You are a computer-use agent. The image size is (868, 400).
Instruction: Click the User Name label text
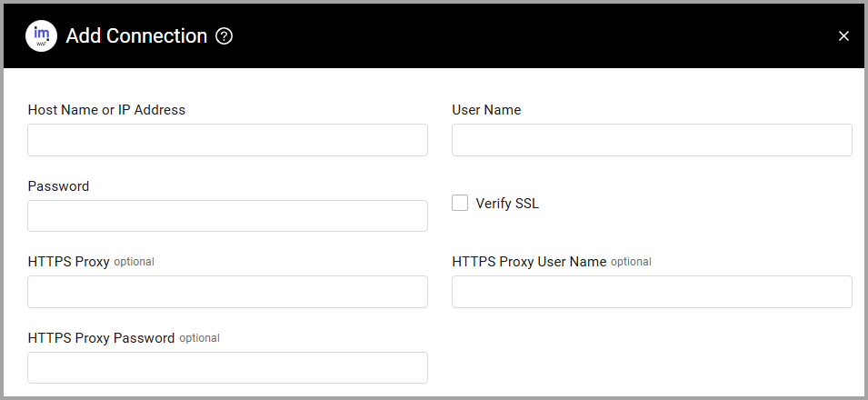point(486,110)
